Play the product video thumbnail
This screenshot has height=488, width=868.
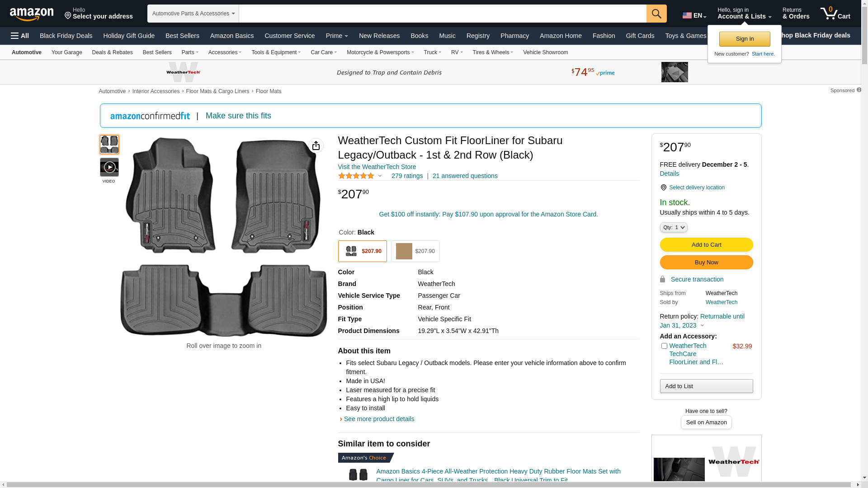tap(109, 167)
